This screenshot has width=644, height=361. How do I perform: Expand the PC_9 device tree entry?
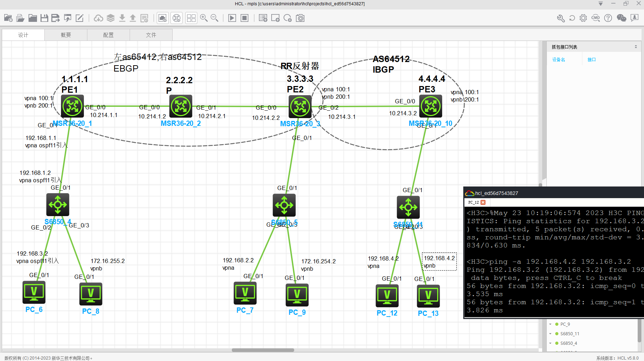[x=550, y=324]
